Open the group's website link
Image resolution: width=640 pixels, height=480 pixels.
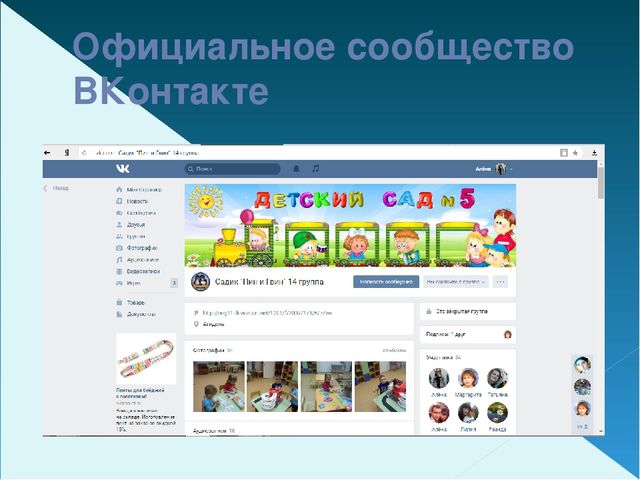click(x=267, y=313)
